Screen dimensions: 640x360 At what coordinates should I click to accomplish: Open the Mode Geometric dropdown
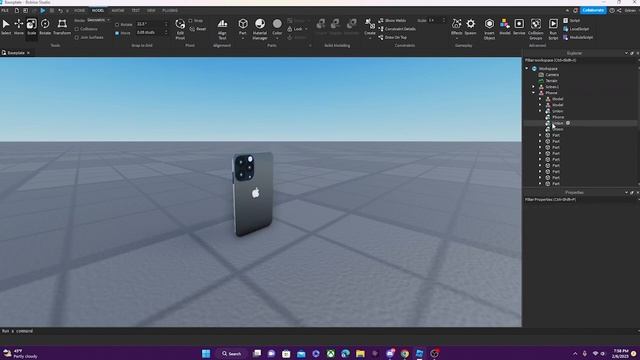[98, 20]
